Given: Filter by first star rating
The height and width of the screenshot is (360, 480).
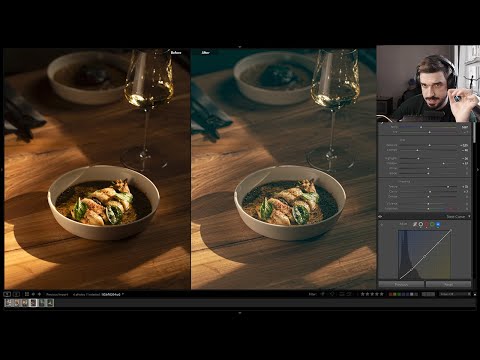Looking at the screenshot, I should tap(362, 294).
